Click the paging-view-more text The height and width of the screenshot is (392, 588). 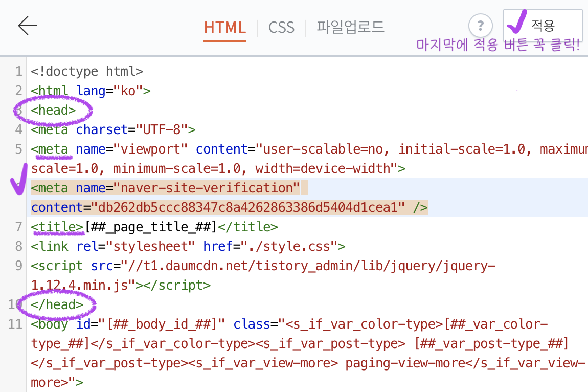tap(405, 363)
